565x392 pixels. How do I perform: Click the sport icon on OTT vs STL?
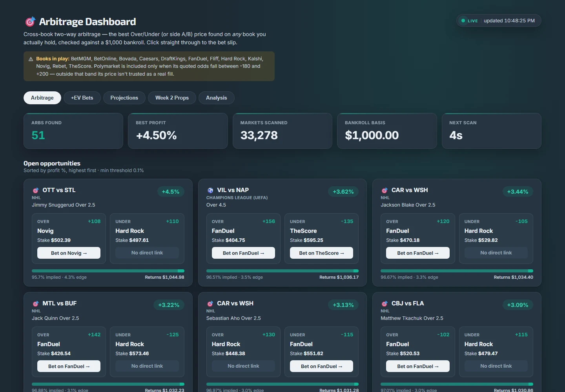pyautogui.click(x=36, y=191)
